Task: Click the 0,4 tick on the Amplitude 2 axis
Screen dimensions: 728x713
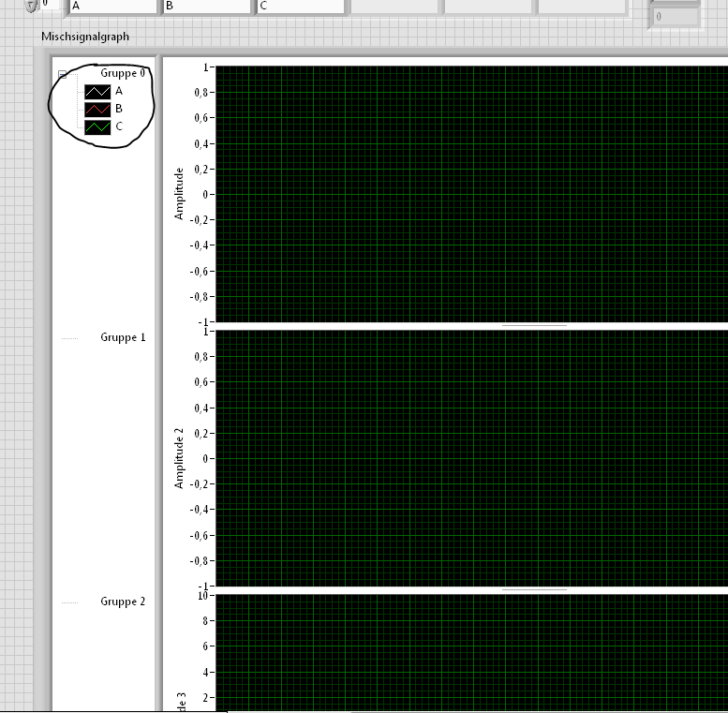Action: tap(201, 408)
